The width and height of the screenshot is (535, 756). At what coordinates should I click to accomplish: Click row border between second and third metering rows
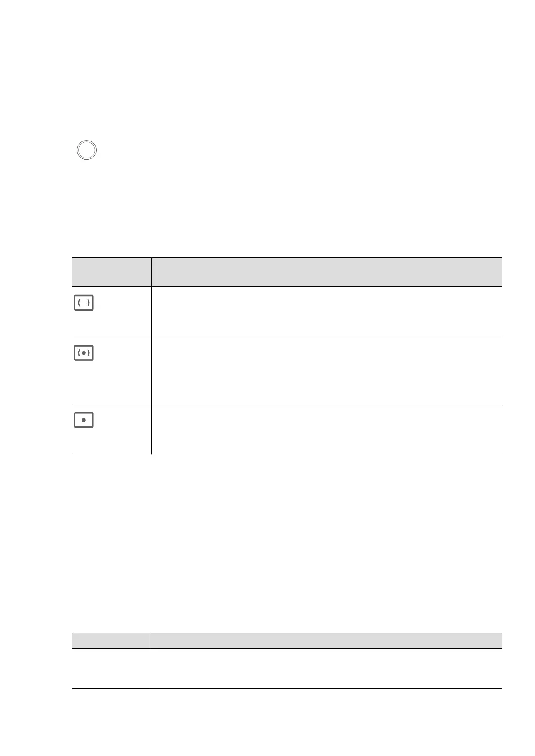287,404
